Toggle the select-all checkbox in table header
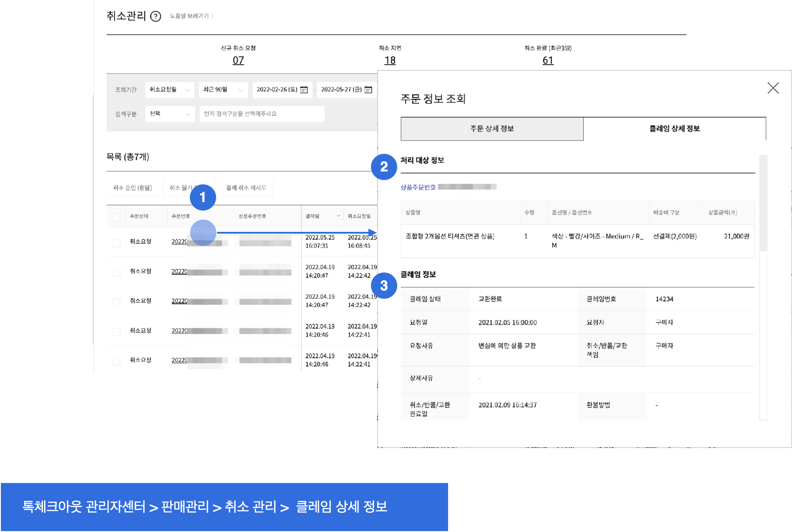This screenshot has width=792, height=532. (x=117, y=217)
